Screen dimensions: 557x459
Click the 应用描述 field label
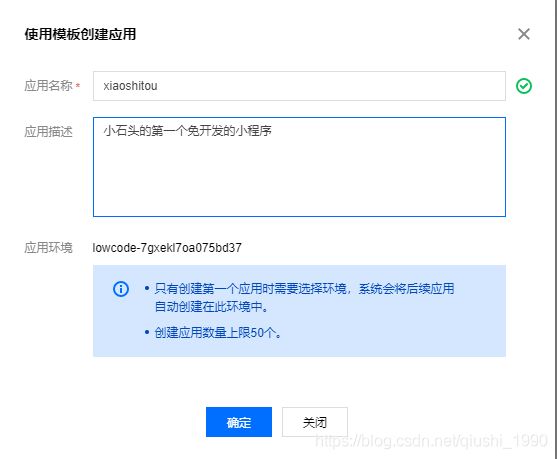click(48, 132)
